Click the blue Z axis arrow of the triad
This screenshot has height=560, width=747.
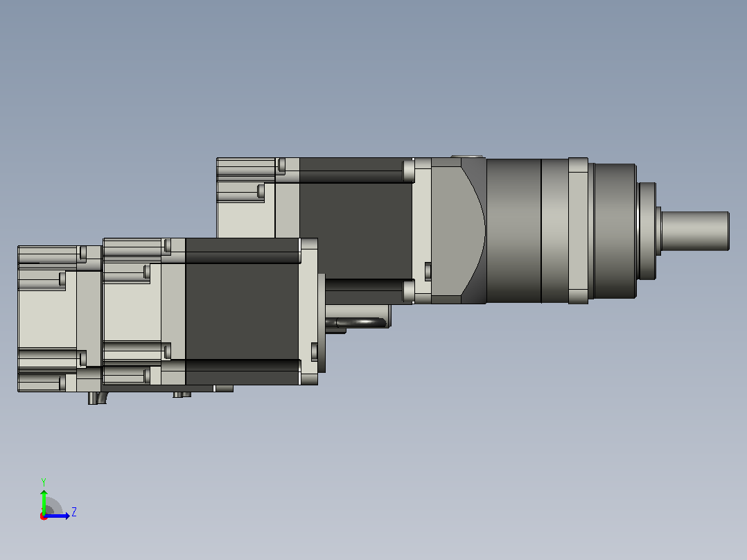point(58,516)
